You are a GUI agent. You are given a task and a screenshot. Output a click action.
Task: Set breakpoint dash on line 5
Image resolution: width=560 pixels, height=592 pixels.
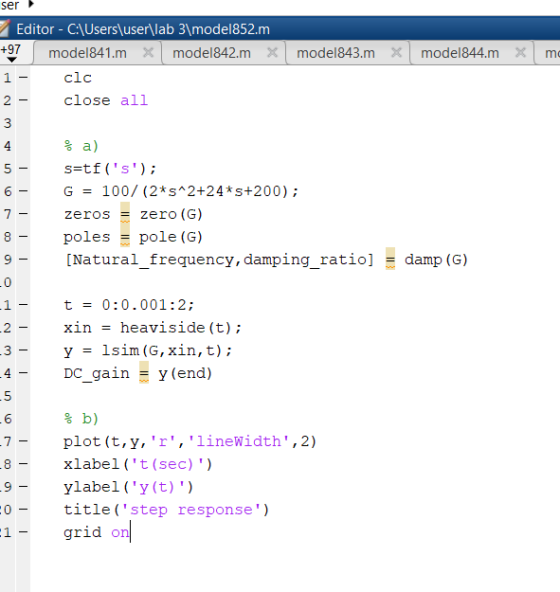click(23, 168)
